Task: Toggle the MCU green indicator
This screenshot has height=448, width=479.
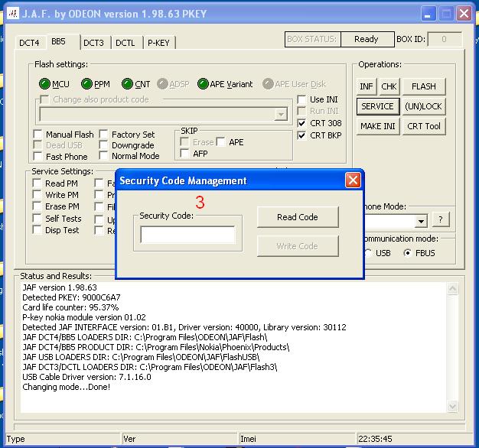Action: coord(44,84)
